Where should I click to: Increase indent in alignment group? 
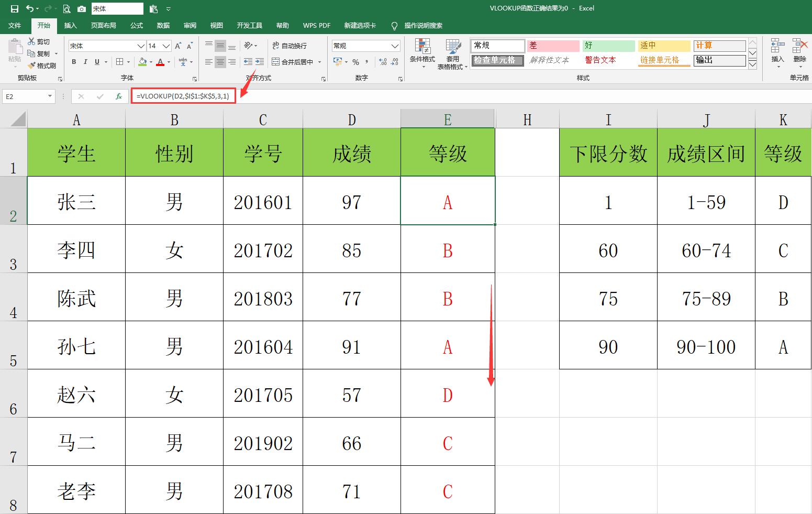[260, 62]
